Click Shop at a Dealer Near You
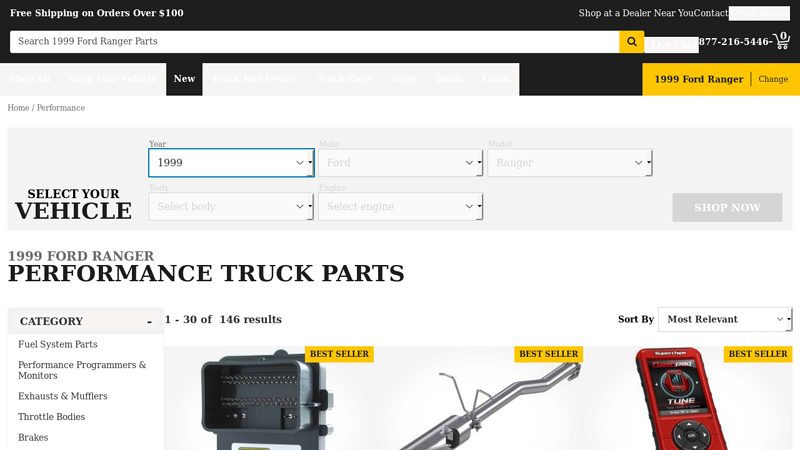This screenshot has width=800, height=450. click(x=636, y=13)
